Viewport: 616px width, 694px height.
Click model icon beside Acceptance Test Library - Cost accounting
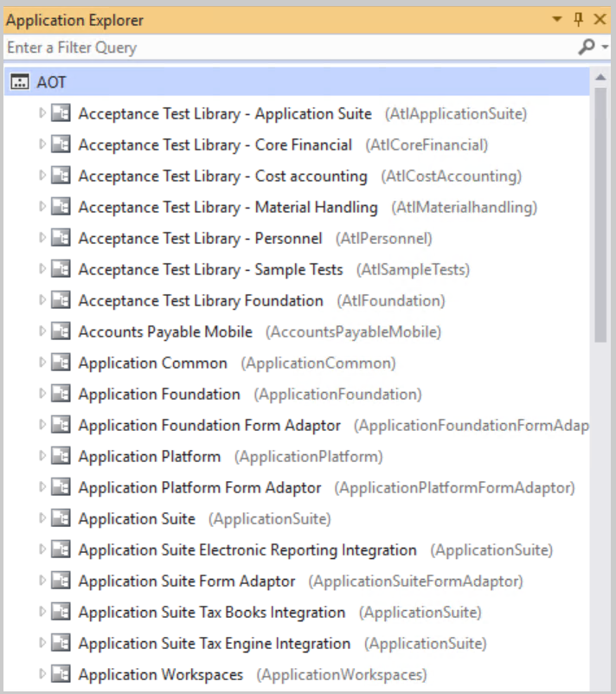coord(61,176)
